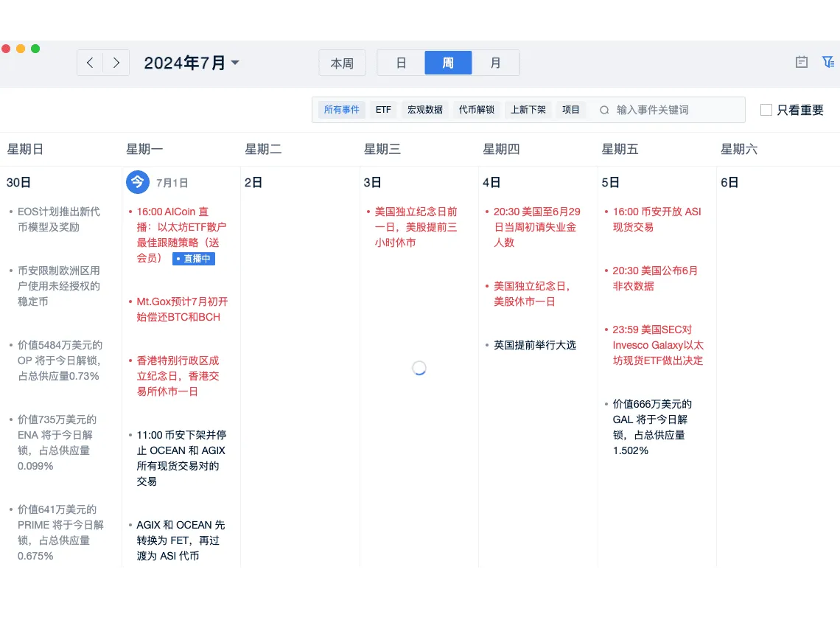Select the 周 week view
840x620 pixels.
pos(448,63)
